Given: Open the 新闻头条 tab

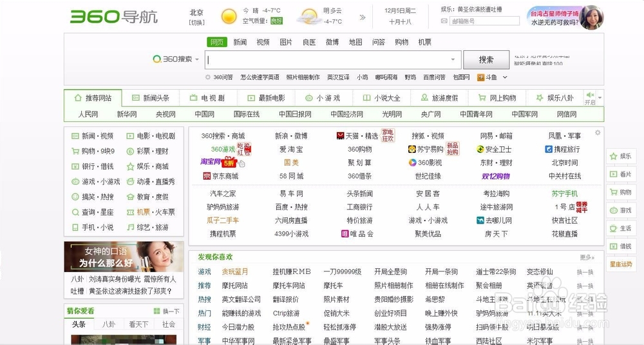Looking at the screenshot, I should [x=151, y=98].
